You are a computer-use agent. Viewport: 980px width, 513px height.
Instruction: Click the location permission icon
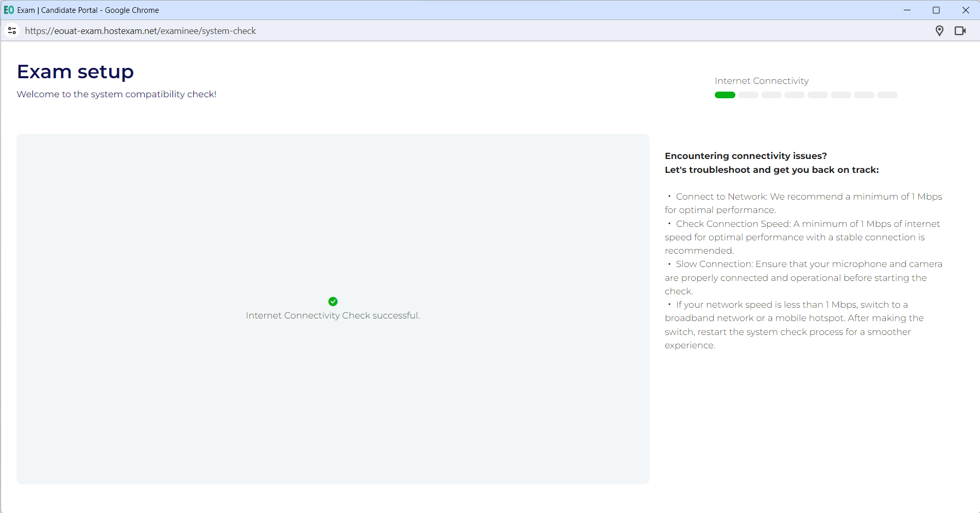(x=939, y=31)
